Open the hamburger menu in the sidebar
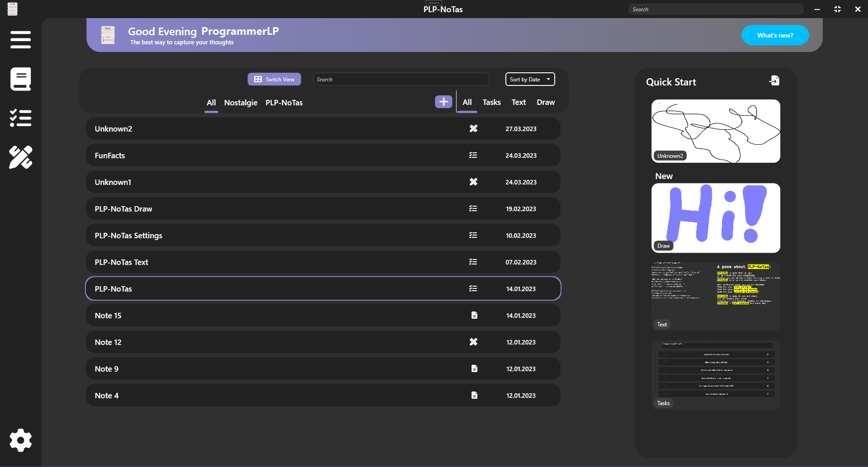 (x=20, y=40)
